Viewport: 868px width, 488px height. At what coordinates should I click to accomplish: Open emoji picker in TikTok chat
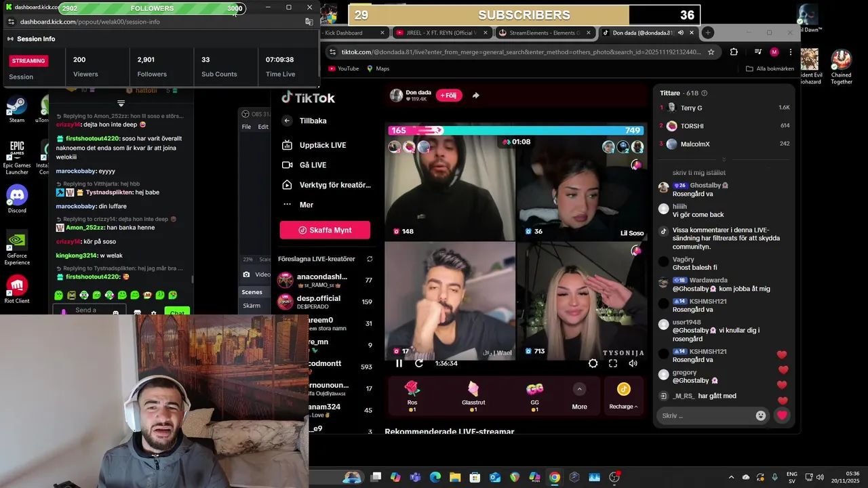click(x=761, y=415)
